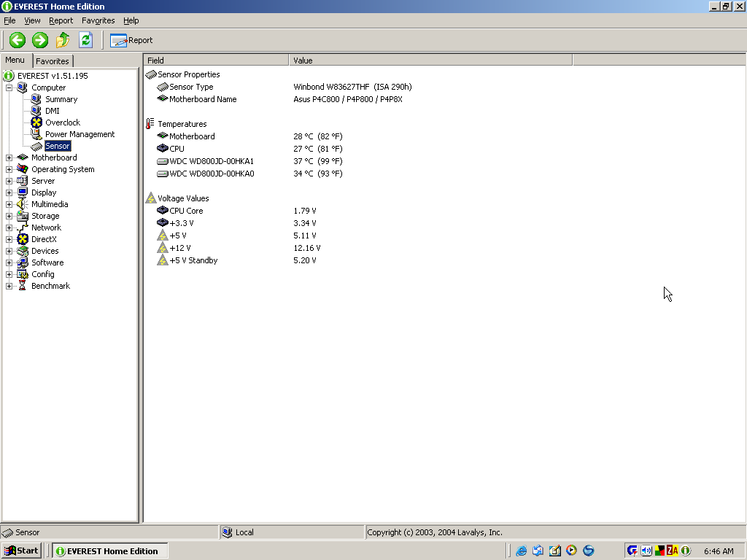The image size is (747, 560).
Task: Click the Display monitor icon in tree
Action: click(23, 192)
